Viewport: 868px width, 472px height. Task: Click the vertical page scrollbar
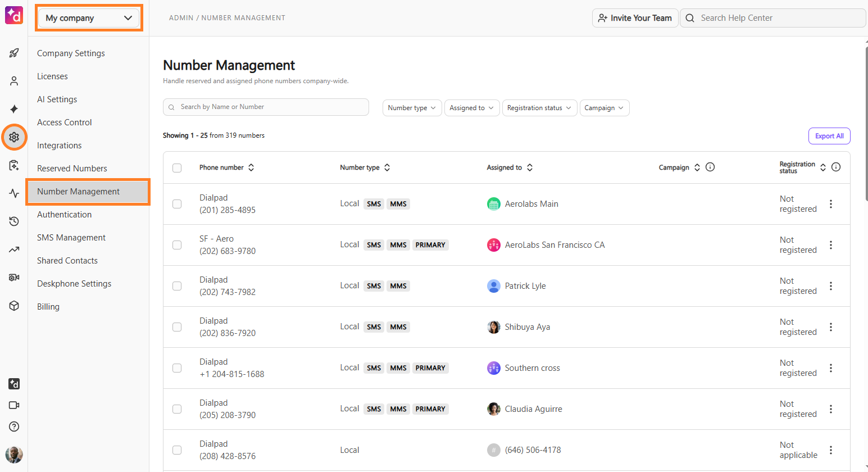[866, 124]
